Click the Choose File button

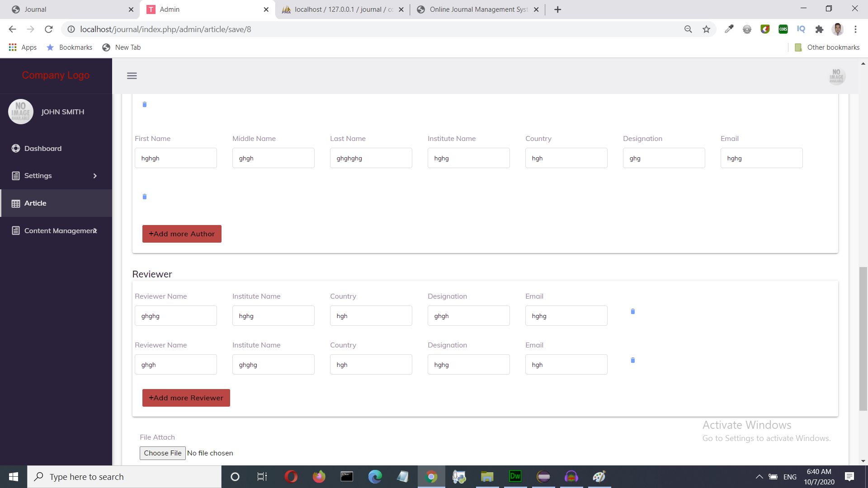pyautogui.click(x=162, y=453)
